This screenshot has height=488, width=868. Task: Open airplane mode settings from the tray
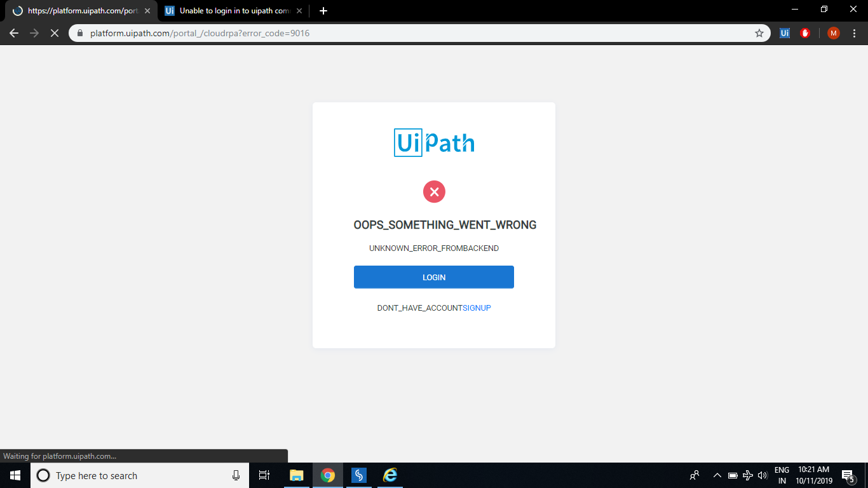(747, 475)
